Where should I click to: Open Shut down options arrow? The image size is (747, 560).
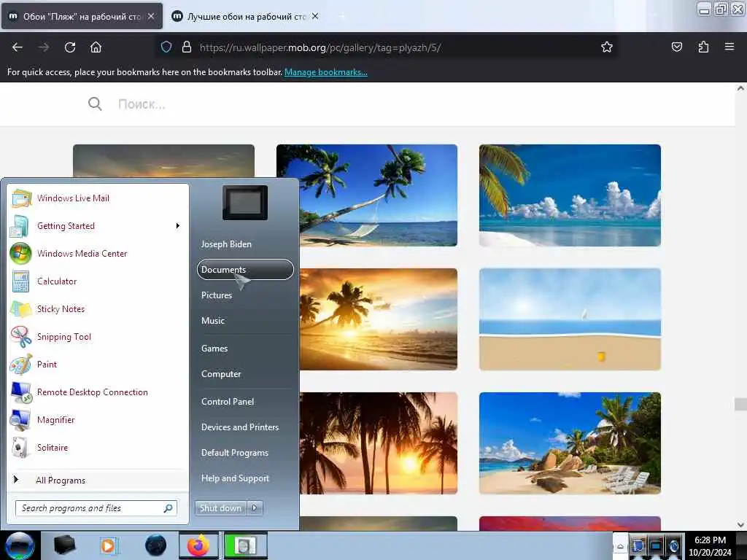pyautogui.click(x=255, y=508)
